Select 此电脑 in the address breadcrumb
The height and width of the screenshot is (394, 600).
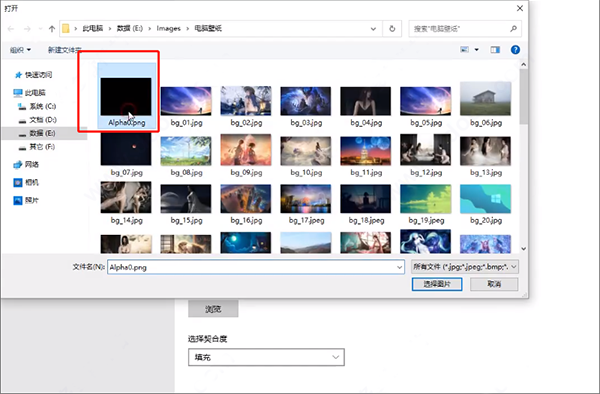[x=93, y=28]
